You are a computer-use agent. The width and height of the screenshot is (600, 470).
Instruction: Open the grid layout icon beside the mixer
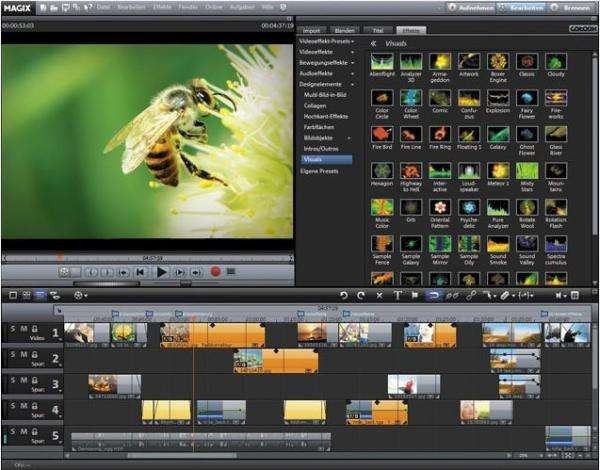coord(574,295)
